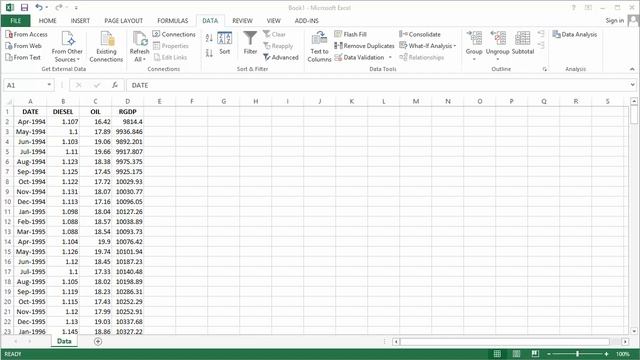640x360 pixels.
Task: Switch to the ADD-INS tab
Action: tap(307, 20)
